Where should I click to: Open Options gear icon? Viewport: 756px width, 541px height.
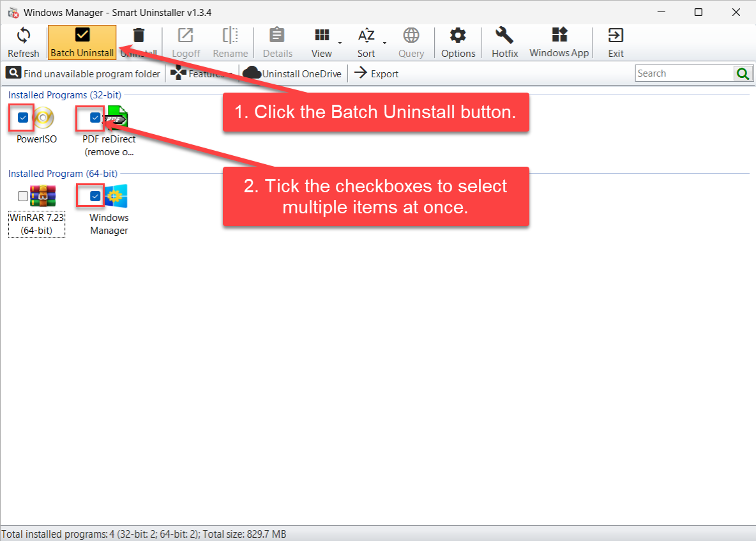[x=458, y=36]
